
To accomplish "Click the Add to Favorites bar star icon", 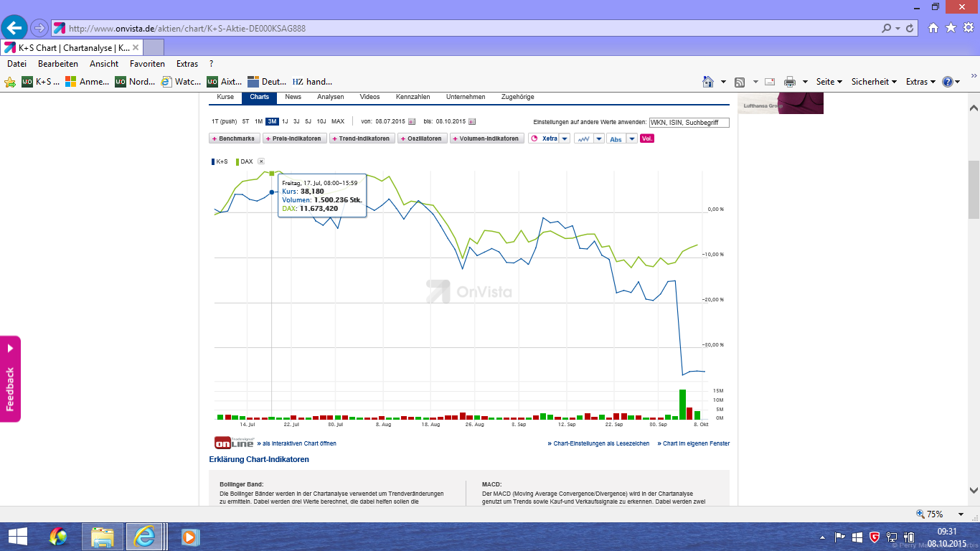I will point(10,82).
